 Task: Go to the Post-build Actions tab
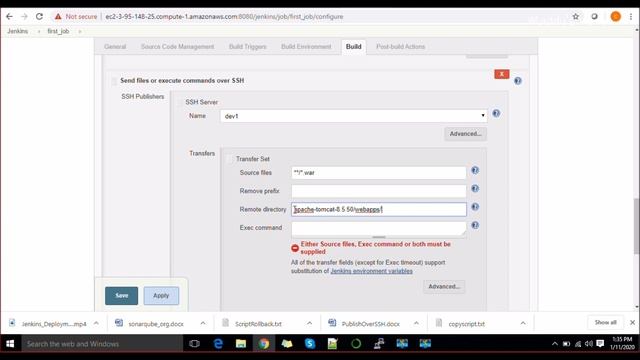coord(400,47)
